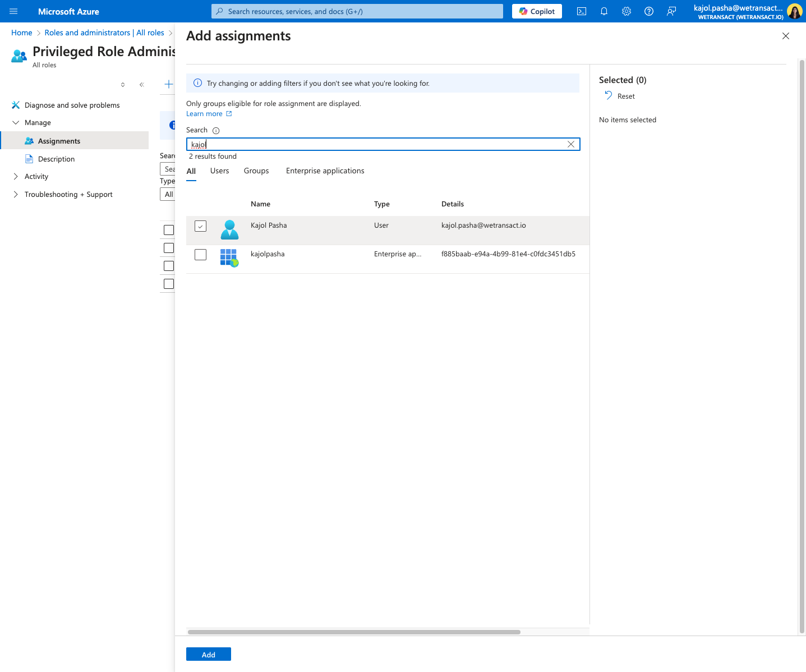Viewport: 806px width, 672px height.
Task: Clear the search text with X icon
Action: coord(571,144)
